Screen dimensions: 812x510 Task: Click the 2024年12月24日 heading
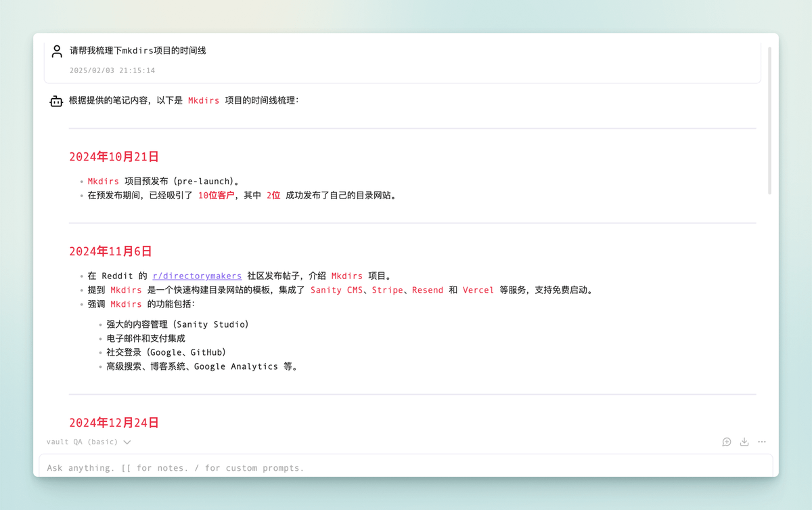[114, 423]
